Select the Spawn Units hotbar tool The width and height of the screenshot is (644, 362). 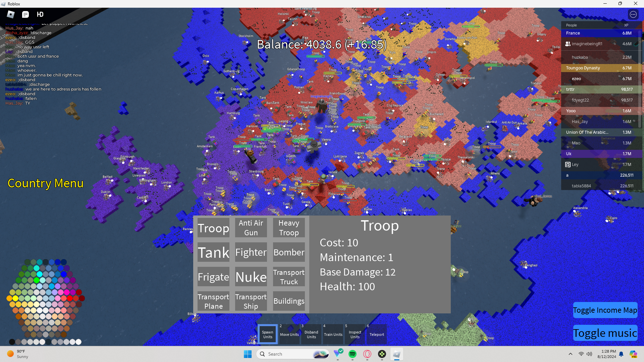pyautogui.click(x=268, y=335)
